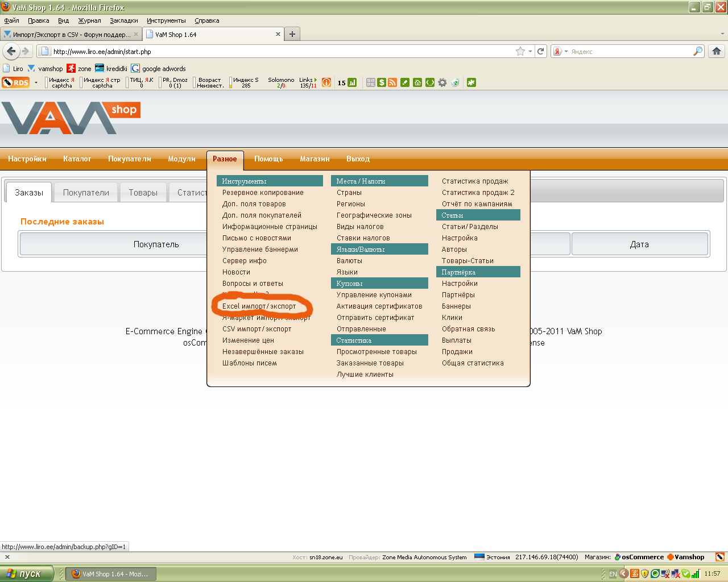
Task: Click the Windows пуск Start button
Action: pyautogui.click(x=27, y=573)
